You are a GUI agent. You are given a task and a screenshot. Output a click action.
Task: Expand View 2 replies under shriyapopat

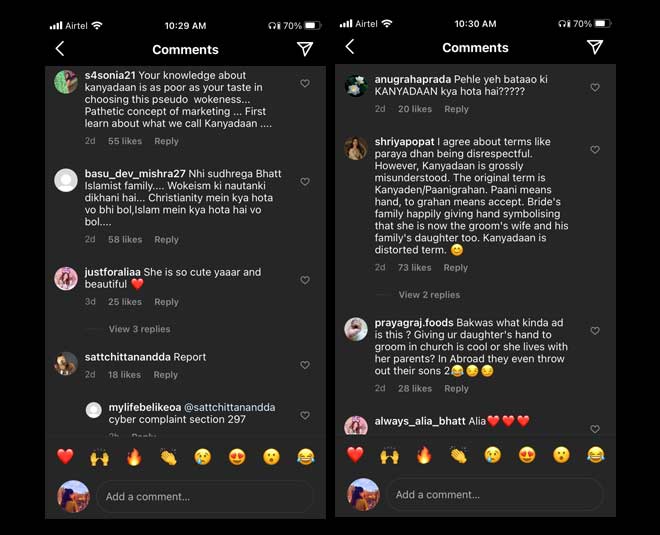[x=429, y=295]
